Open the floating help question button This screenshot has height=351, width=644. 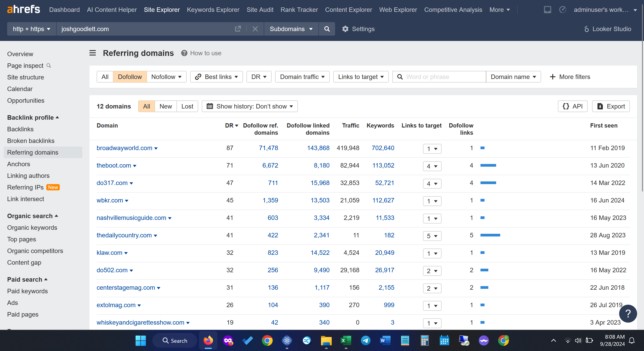click(x=628, y=313)
